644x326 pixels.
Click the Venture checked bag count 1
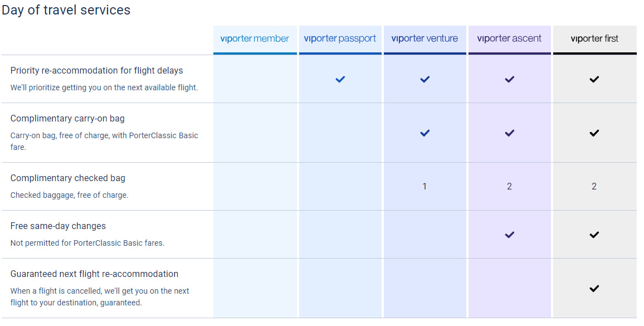click(x=425, y=186)
